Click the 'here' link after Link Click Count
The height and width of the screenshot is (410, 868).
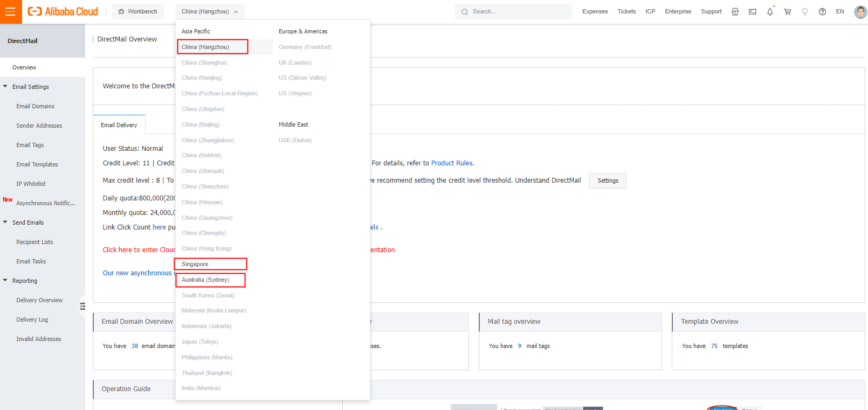pyautogui.click(x=159, y=227)
